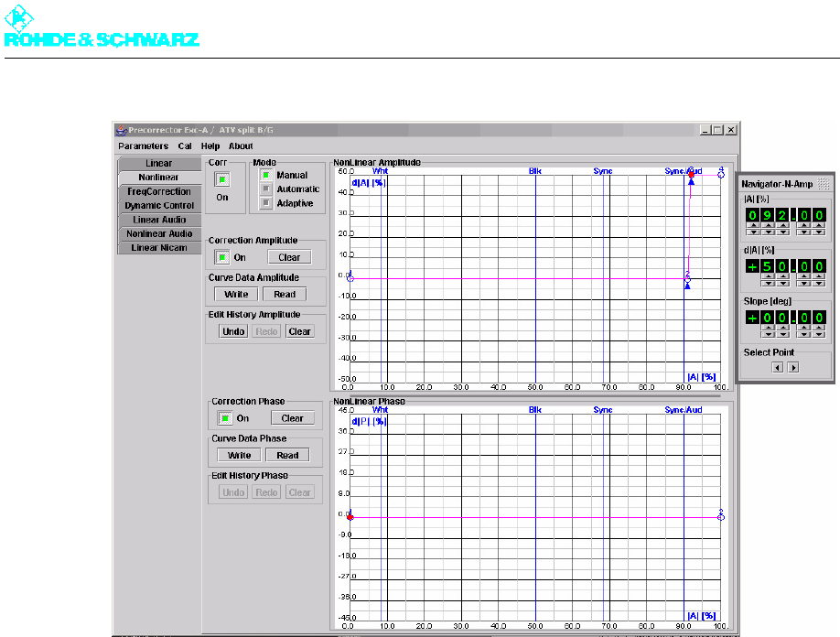The width and height of the screenshot is (840, 637).
Task: Select Automatic mode option
Action: (x=265, y=189)
